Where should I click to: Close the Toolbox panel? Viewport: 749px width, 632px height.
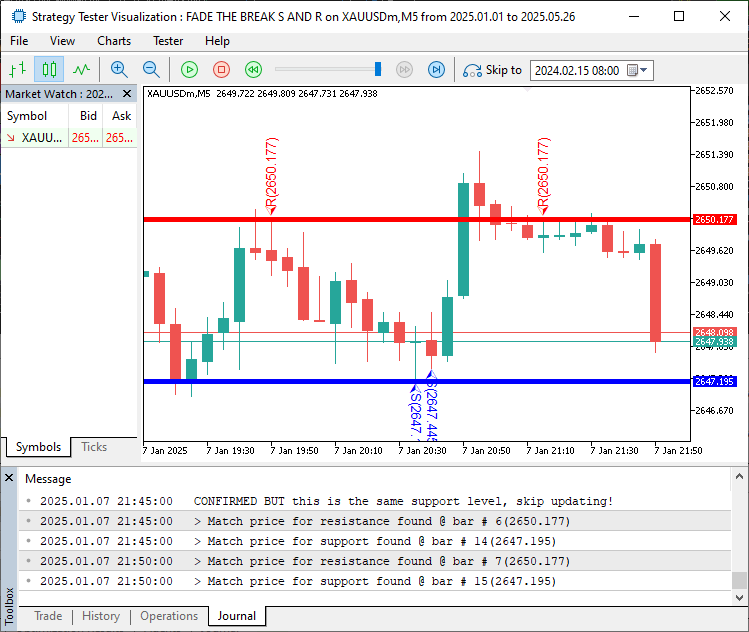(x=9, y=478)
